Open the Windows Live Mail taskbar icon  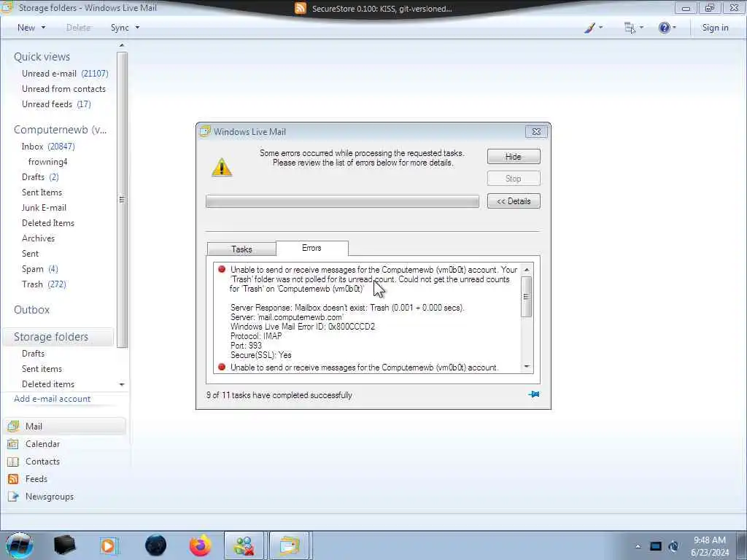click(290, 545)
